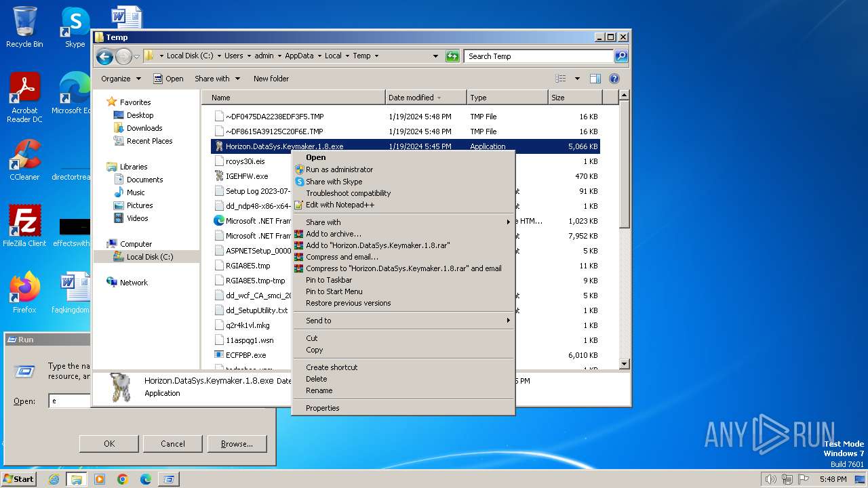Click the Open toolbar button
The width and height of the screenshot is (868, 488).
(168, 79)
